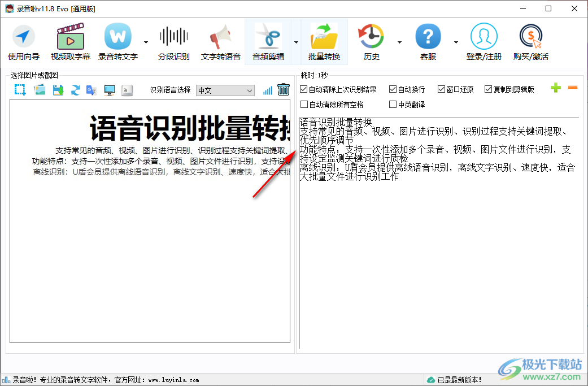588x386 pixels.
Task: Toggle 复制到剪辑版 copy to clipboard checkbox
Action: 509,89
